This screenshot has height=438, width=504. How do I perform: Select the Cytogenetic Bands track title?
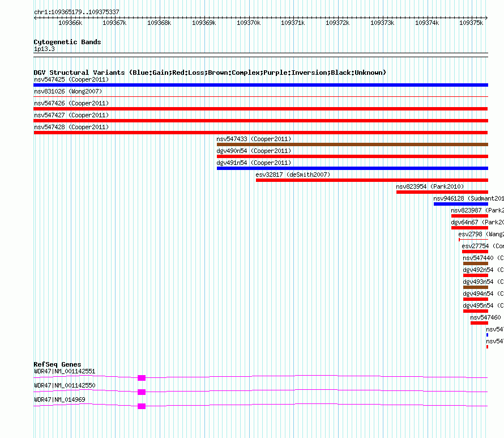point(67,42)
